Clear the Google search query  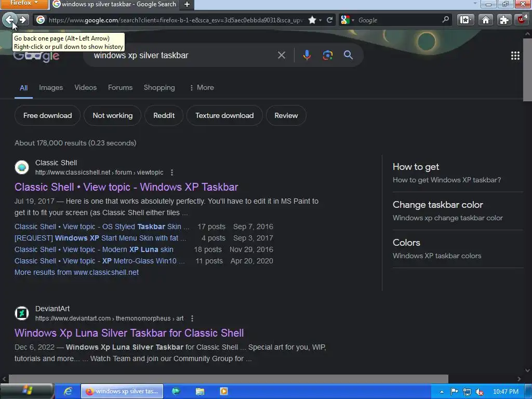[281, 55]
